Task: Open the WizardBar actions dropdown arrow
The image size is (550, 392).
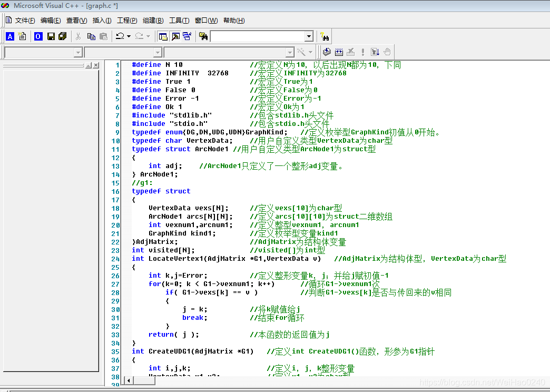Action: click(310, 52)
